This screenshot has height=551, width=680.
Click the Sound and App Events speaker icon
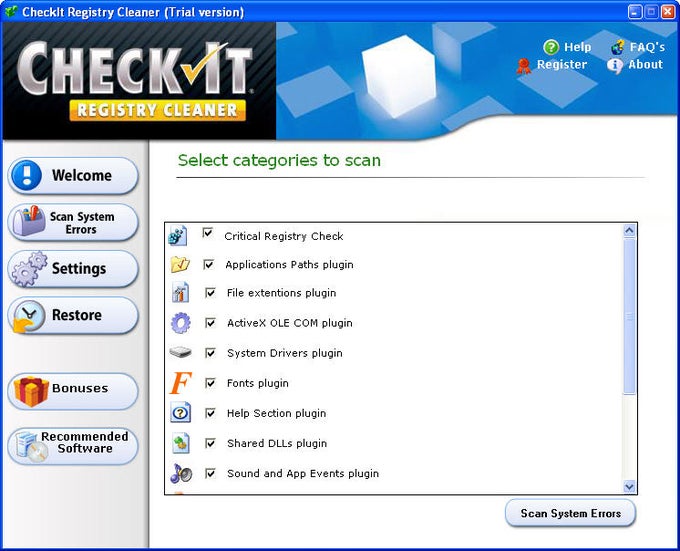click(x=181, y=473)
